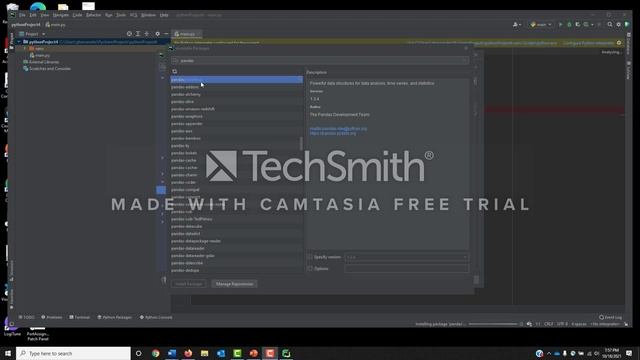Click Install Package button
Screen dimensions: 640x360
(x=189, y=284)
